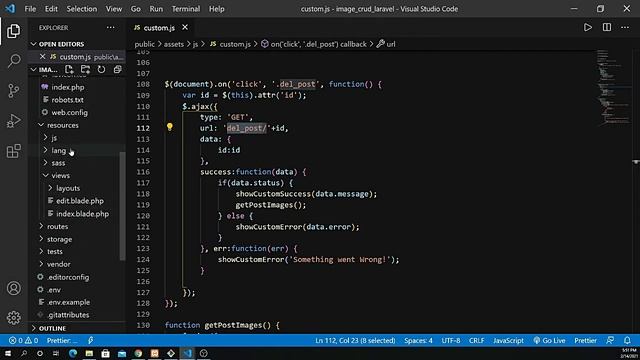Change end of line sequence CRLF
640x360 pixels.
coord(476,340)
